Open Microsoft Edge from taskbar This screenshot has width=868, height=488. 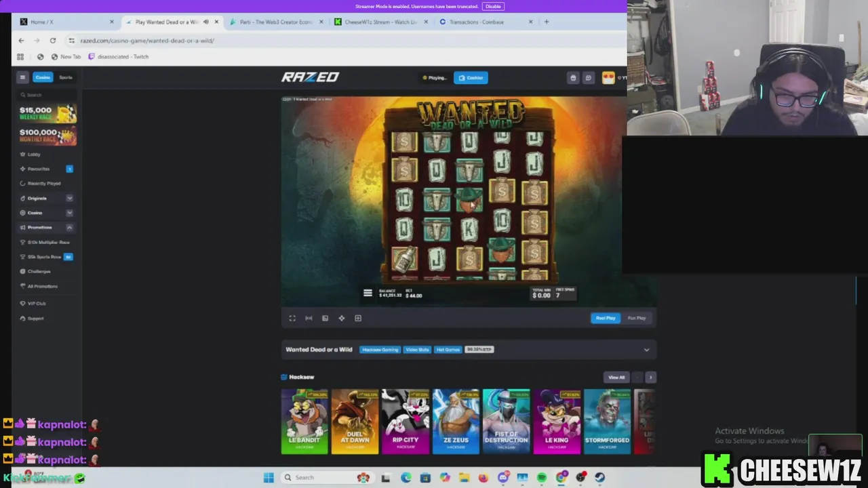pos(406,477)
